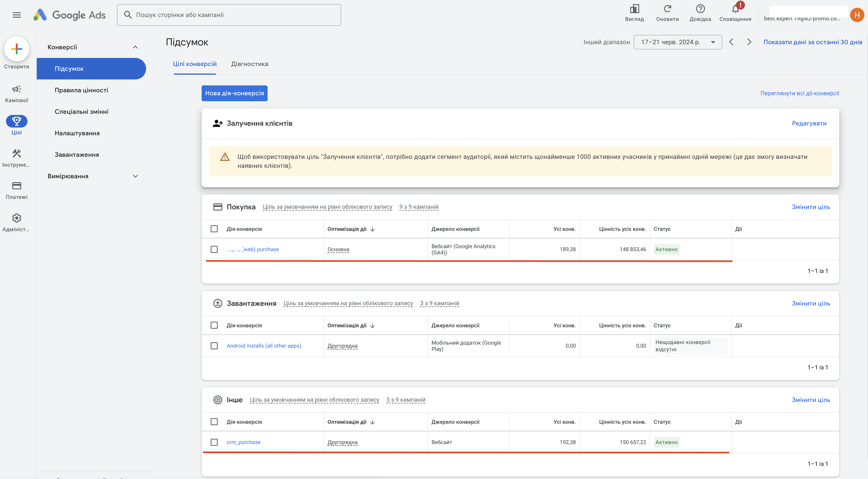Collapse the Конверсії menu section

click(x=135, y=47)
